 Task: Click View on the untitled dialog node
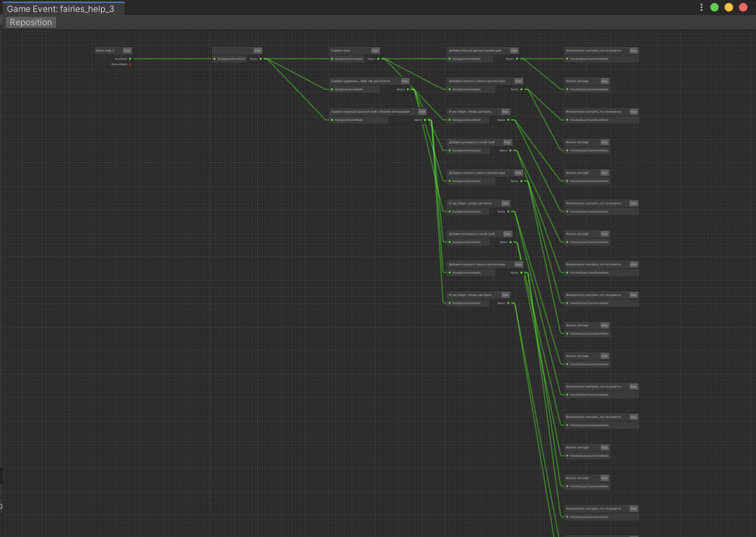[258, 50]
